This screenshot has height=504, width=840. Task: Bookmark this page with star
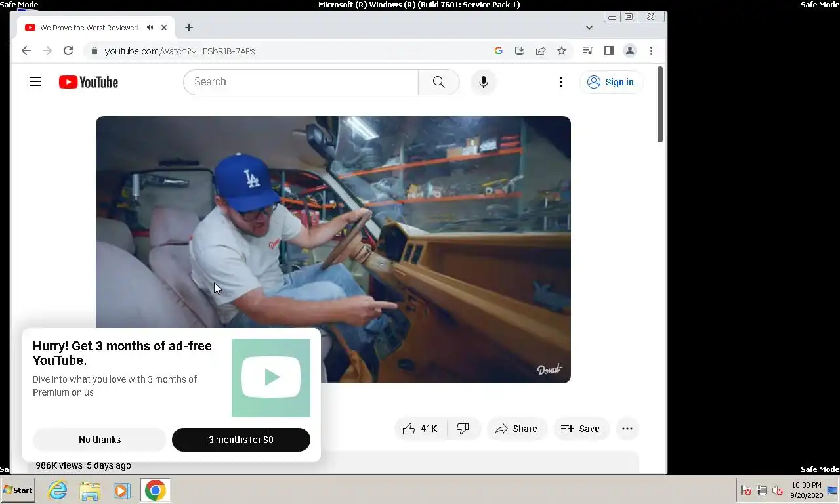tap(562, 51)
